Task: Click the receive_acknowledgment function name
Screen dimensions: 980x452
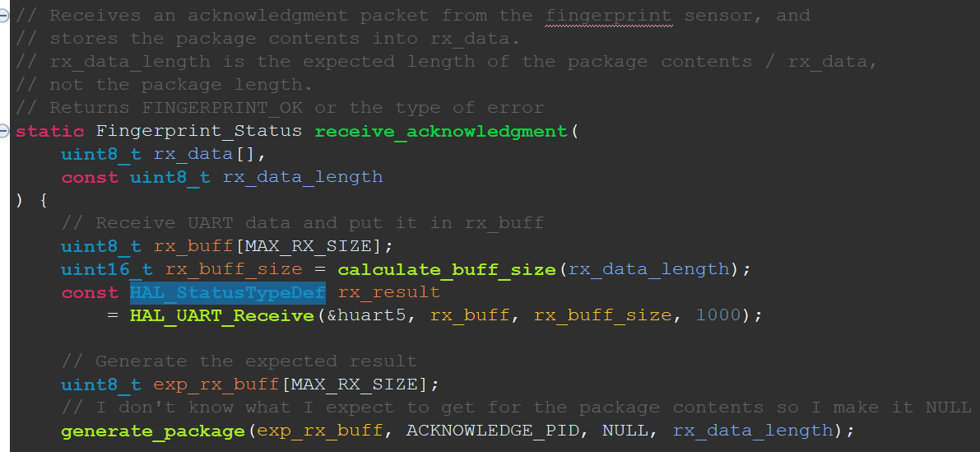Action: (441, 131)
